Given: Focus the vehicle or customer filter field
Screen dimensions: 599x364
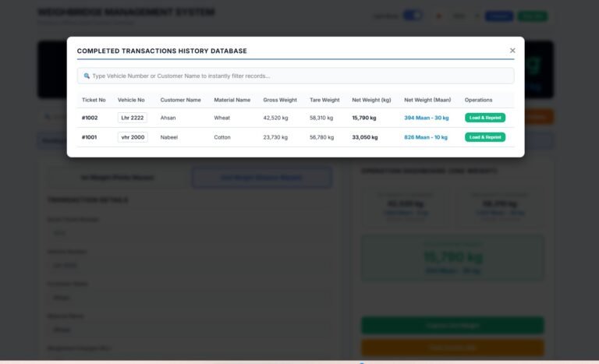Looking at the screenshot, I should pyautogui.click(x=296, y=76).
